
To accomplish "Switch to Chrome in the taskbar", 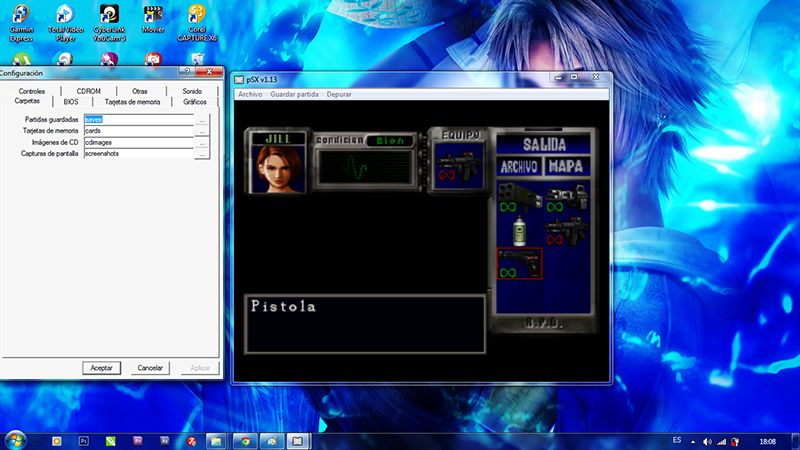I will 245,441.
